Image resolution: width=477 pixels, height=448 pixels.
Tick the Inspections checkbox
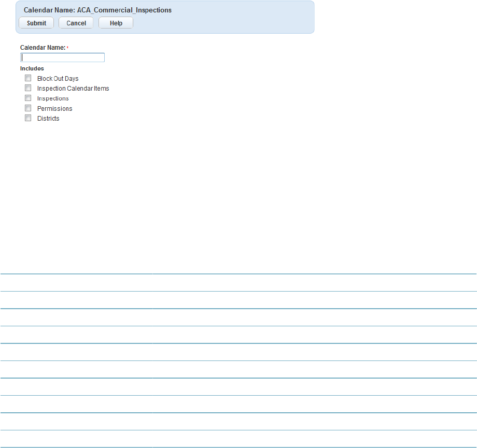click(28, 98)
